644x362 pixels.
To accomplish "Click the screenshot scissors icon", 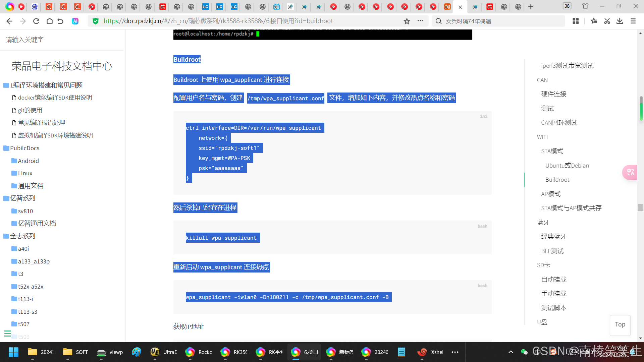I will [x=607, y=21].
